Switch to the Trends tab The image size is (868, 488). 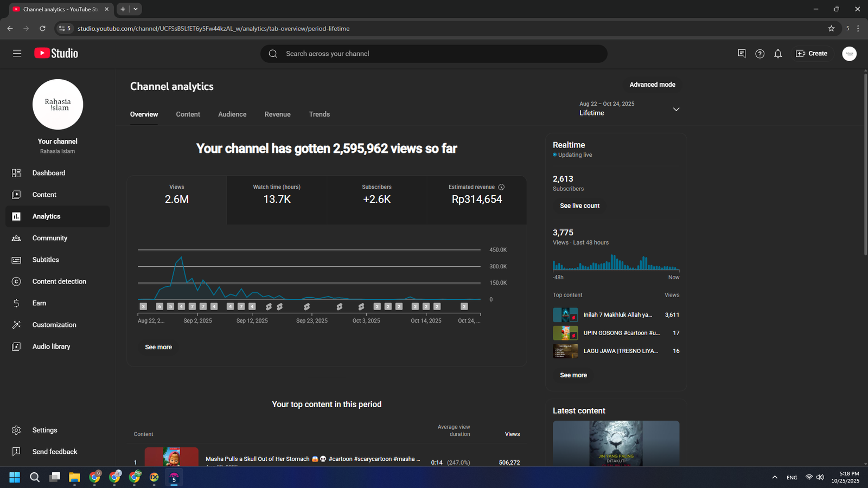pyautogui.click(x=320, y=114)
